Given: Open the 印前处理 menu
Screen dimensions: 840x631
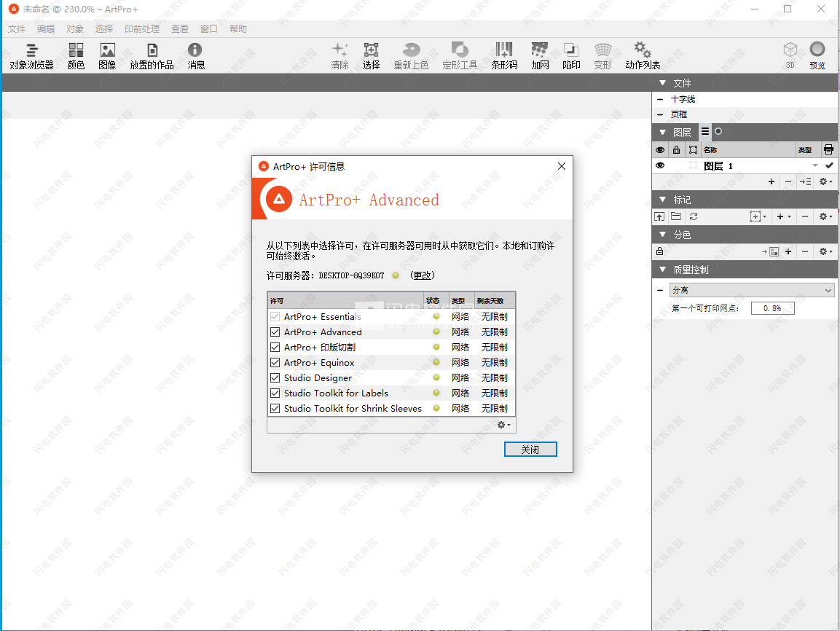Looking at the screenshot, I should click(x=141, y=28).
